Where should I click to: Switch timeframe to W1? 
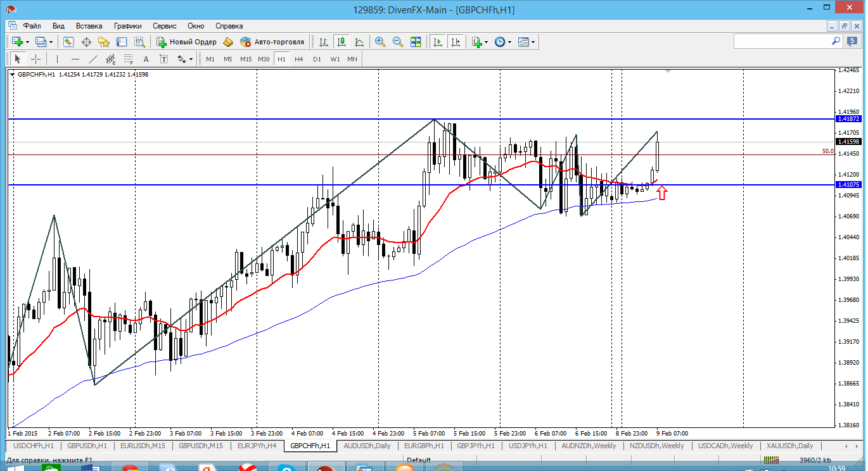[335, 59]
